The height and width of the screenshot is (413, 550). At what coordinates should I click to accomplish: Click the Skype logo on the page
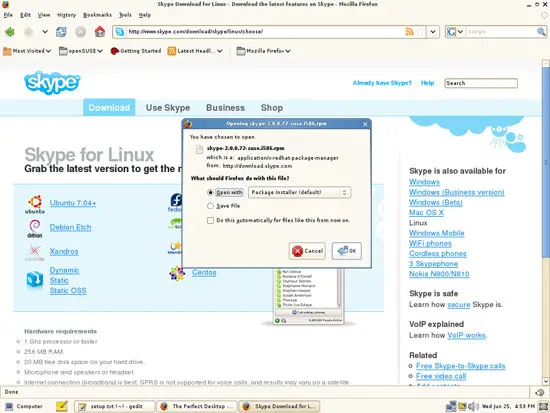point(52,82)
